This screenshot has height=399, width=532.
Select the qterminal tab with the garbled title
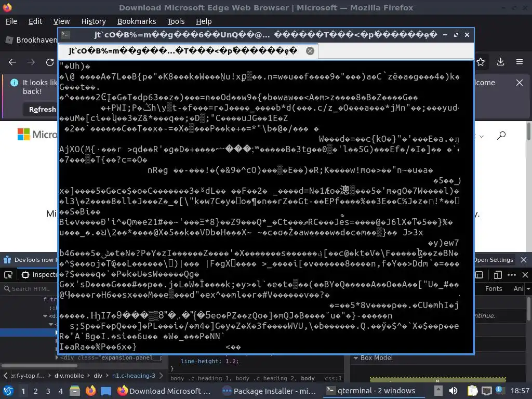(189, 51)
